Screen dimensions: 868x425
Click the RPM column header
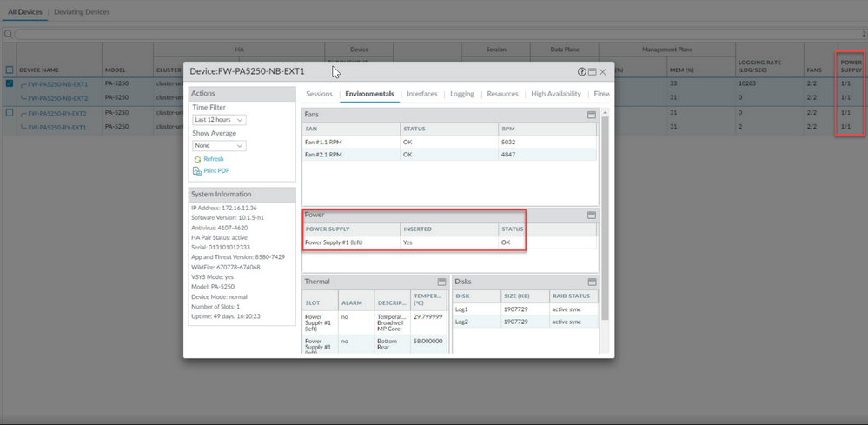547,129
